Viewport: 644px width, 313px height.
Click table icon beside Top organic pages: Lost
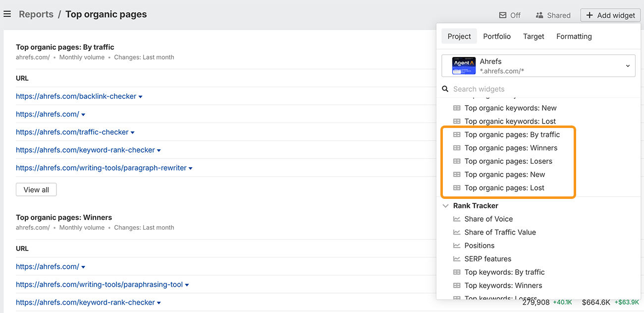pyautogui.click(x=457, y=188)
